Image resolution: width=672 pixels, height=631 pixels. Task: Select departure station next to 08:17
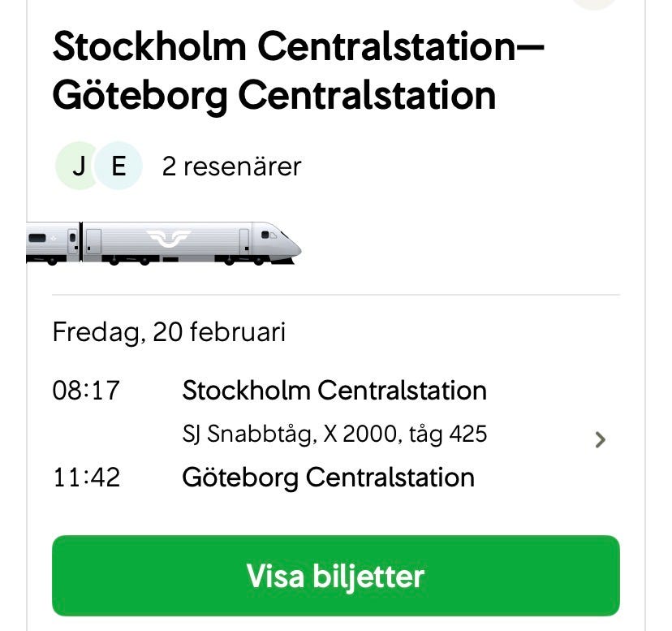click(x=334, y=391)
